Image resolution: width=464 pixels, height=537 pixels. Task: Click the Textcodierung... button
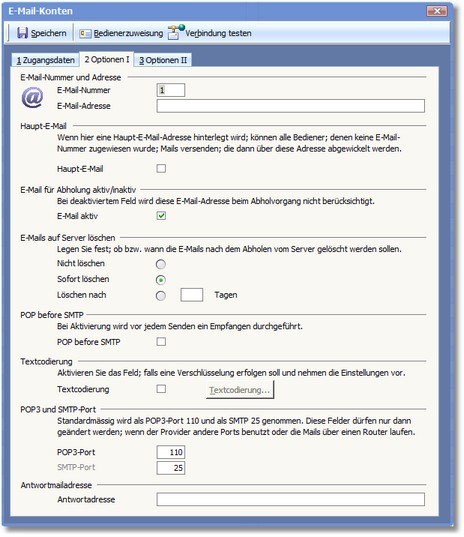click(240, 390)
